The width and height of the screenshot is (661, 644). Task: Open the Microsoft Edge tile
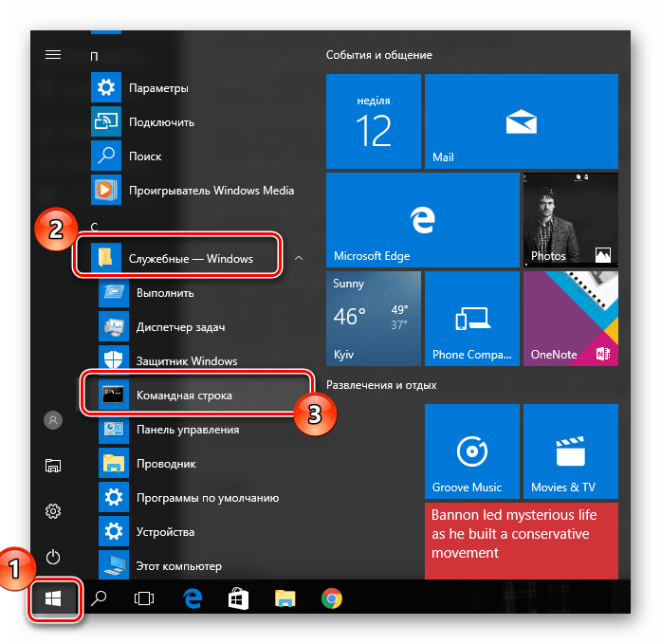(423, 220)
